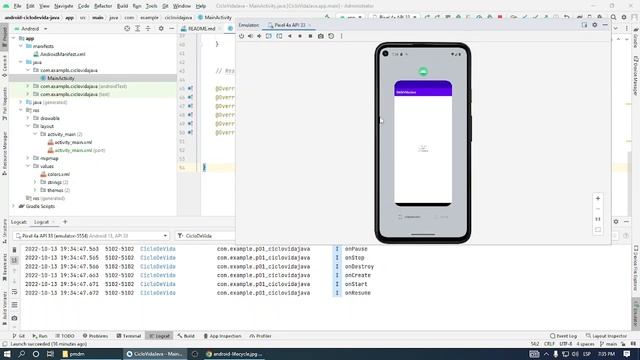Select AndroidManifest.xml file
The height and width of the screenshot is (360, 640).
(x=62, y=54)
